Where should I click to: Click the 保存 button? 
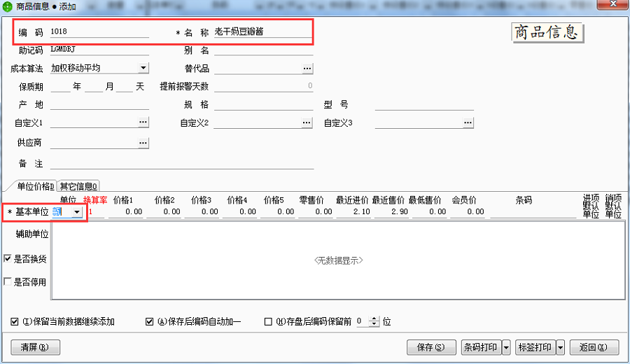tap(431, 347)
